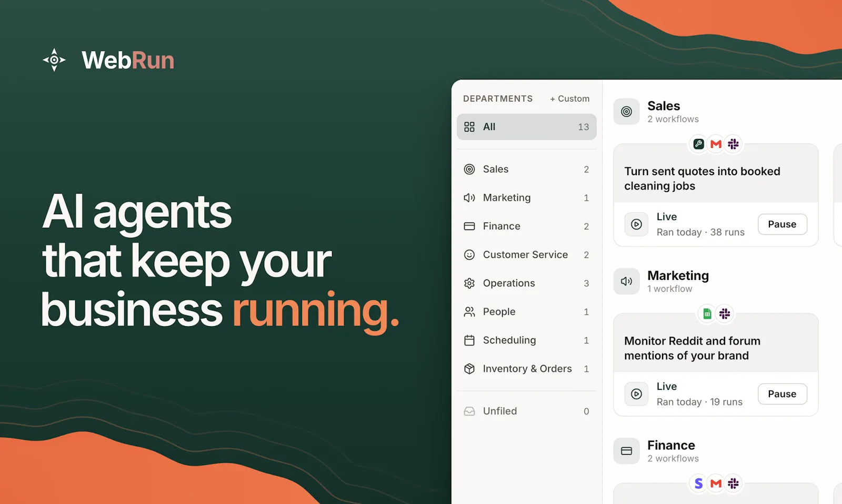This screenshot has height=504, width=842.
Task: Click the count 0 beside Unfiled
Action: [x=586, y=411]
